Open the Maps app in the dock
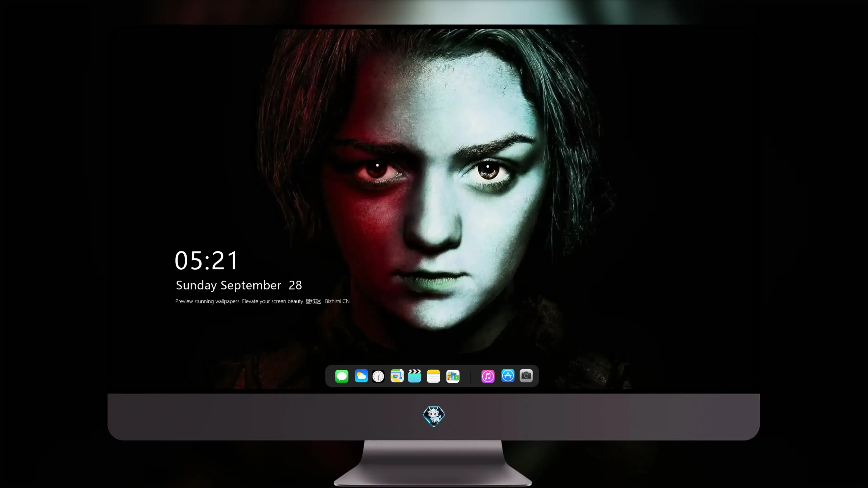This screenshot has width=868, height=488. 397,376
